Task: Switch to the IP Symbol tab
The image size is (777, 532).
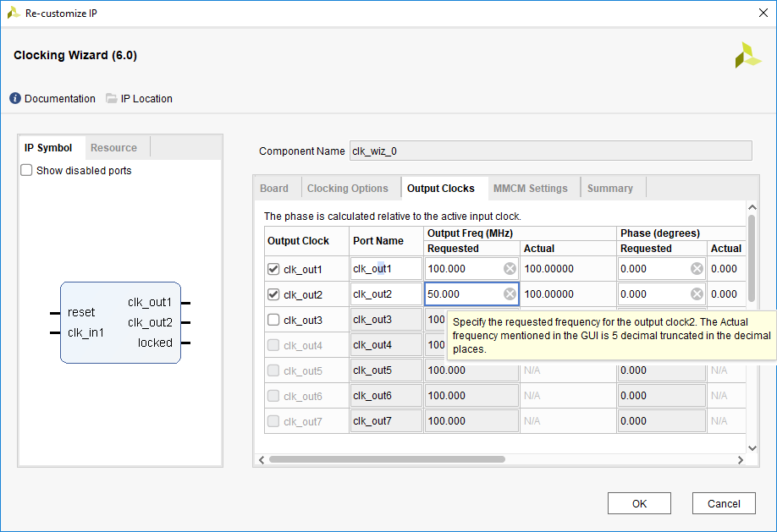Action: [48, 148]
